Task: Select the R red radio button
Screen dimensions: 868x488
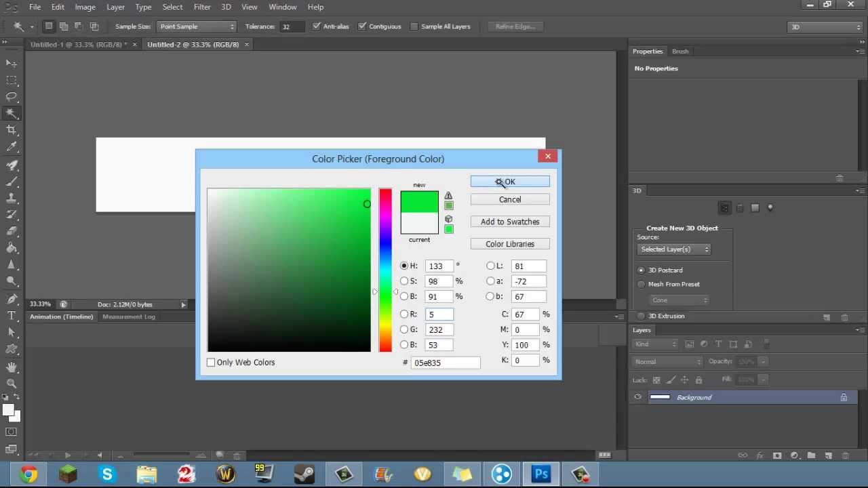Action: coord(404,314)
